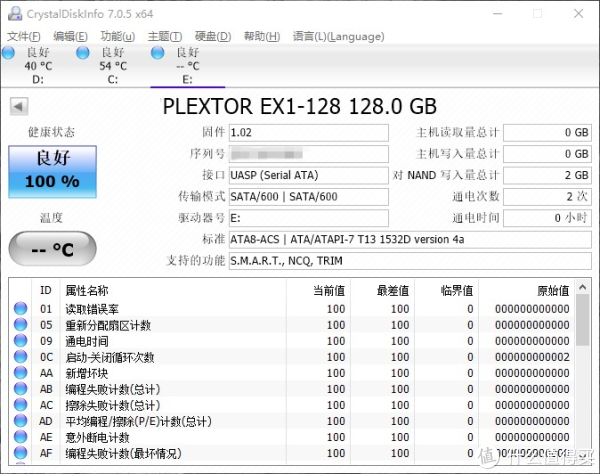600x474 pixels.
Task: Select the 意外断电计数 attribute name
Action: (x=97, y=438)
